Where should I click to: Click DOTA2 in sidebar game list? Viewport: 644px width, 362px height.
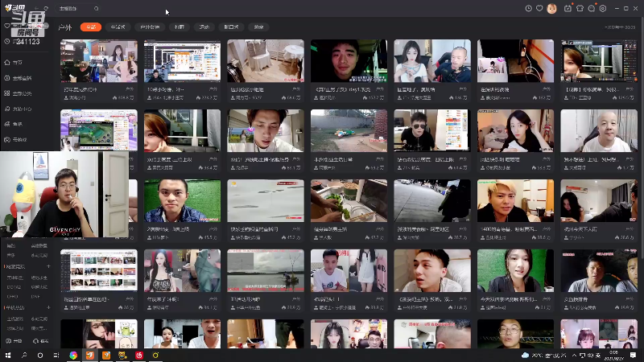(x=14, y=287)
